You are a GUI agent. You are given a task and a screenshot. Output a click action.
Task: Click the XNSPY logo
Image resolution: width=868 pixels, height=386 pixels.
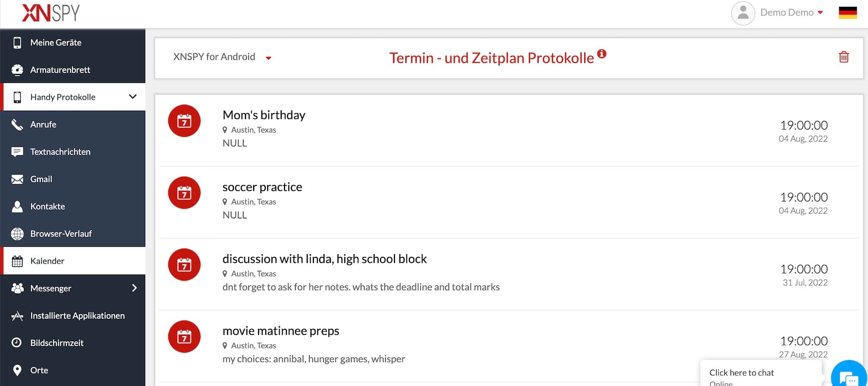pos(51,13)
